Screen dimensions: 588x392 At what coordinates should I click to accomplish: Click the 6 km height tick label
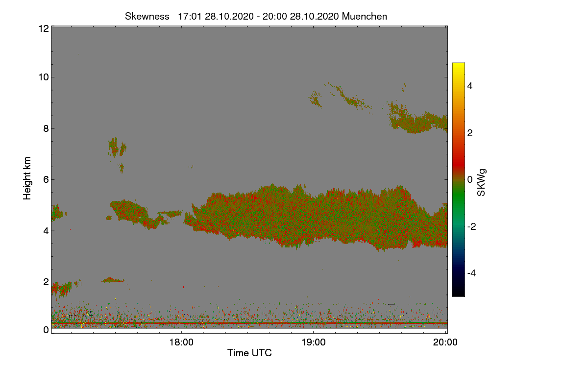pos(46,179)
